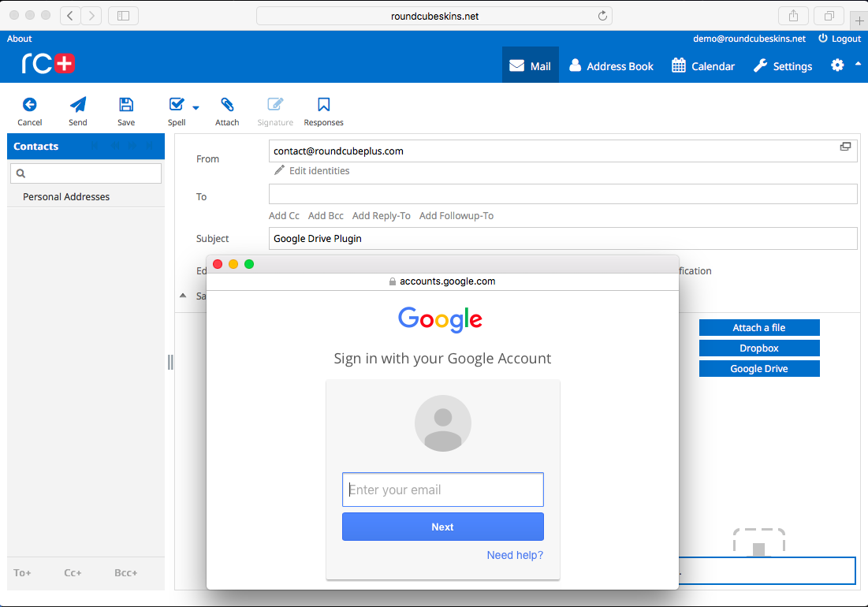Log out using the Logout link
This screenshot has width=868, height=607.
(x=840, y=39)
